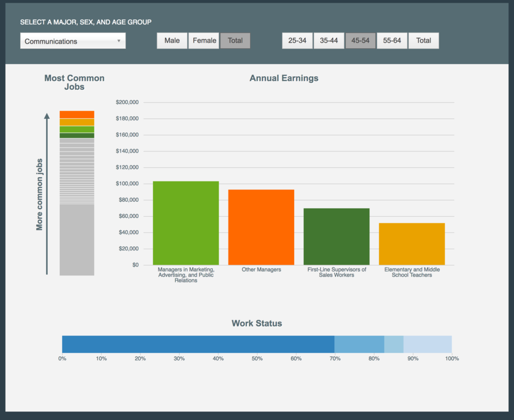Click the yellow School Teachers earnings bar
This screenshot has height=420, width=514.
[x=412, y=244]
